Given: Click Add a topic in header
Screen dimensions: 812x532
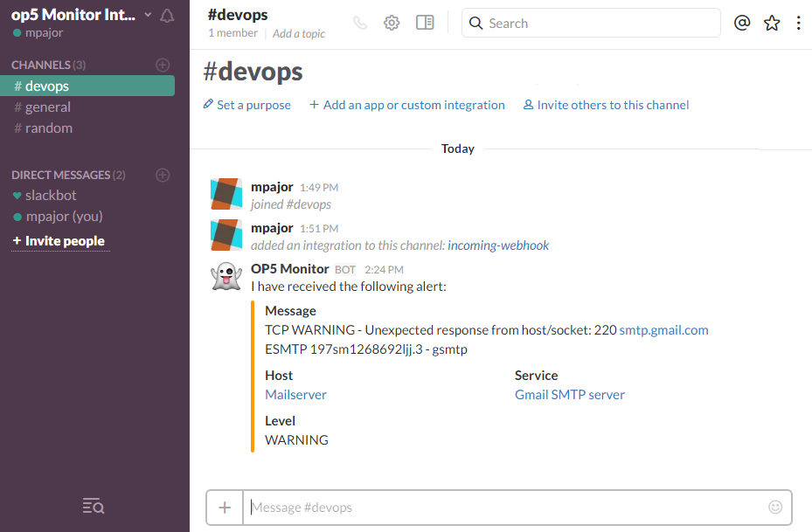Looking at the screenshot, I should click(299, 34).
